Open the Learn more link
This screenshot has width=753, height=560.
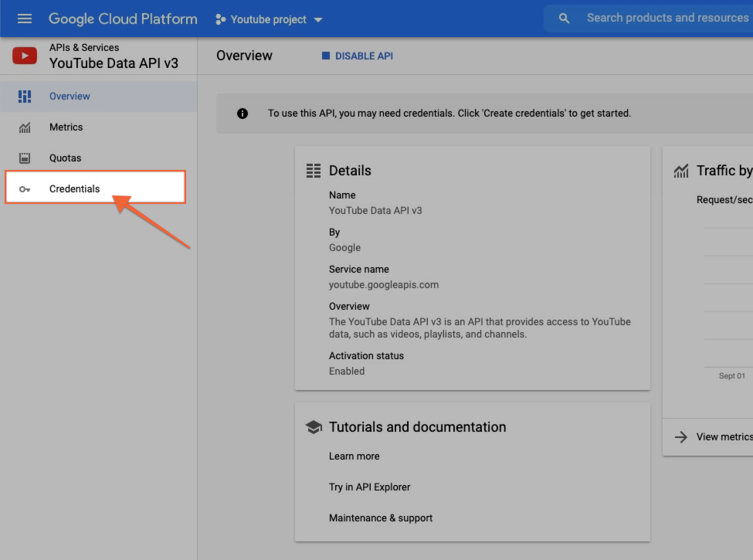click(x=354, y=456)
